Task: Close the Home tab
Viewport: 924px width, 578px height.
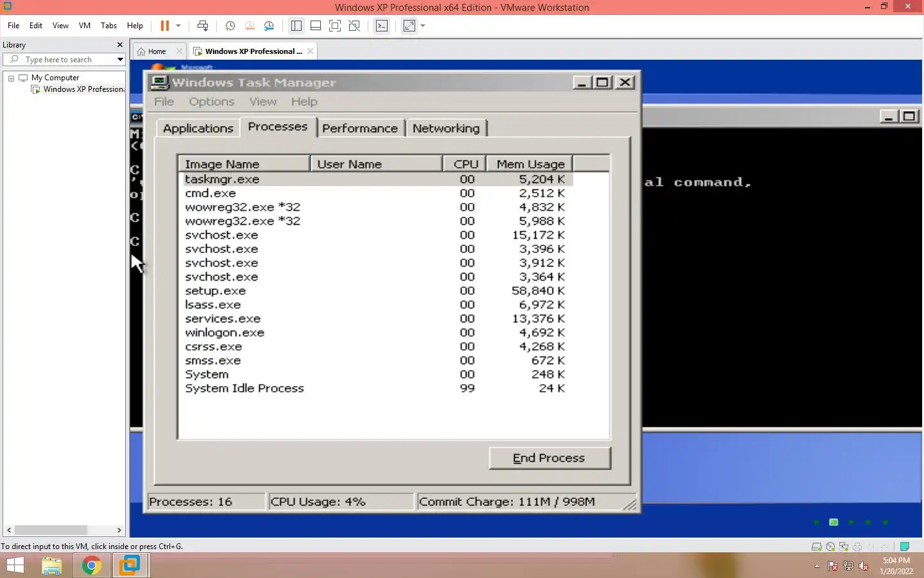Action: click(179, 51)
